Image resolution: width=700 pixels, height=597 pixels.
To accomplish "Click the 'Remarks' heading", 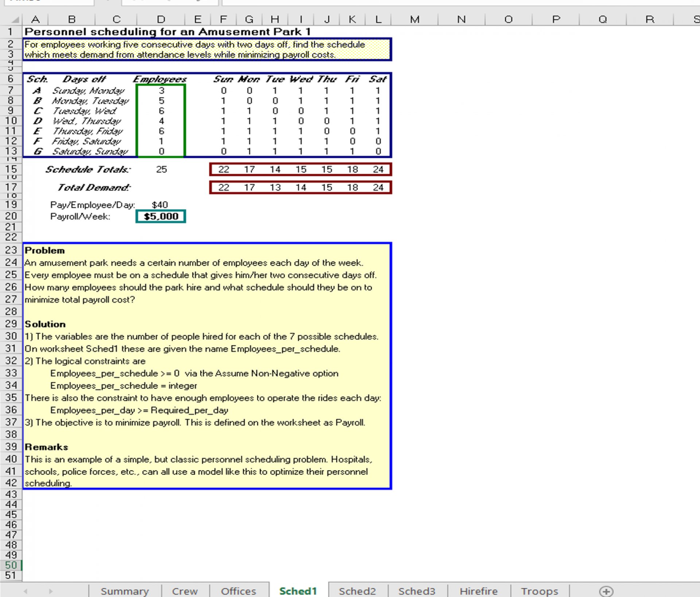I will (x=46, y=447).
